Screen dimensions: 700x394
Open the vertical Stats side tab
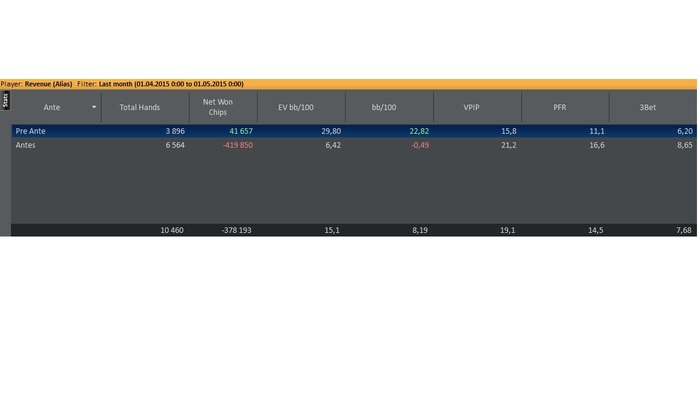pyautogui.click(x=5, y=100)
